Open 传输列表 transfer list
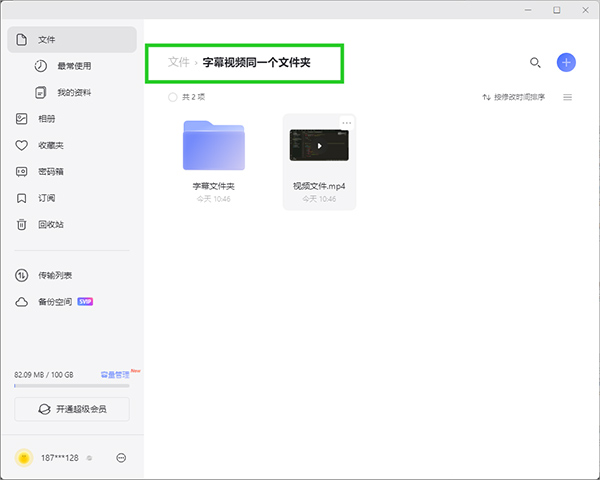Viewport: 600px width, 480px height. point(54,275)
